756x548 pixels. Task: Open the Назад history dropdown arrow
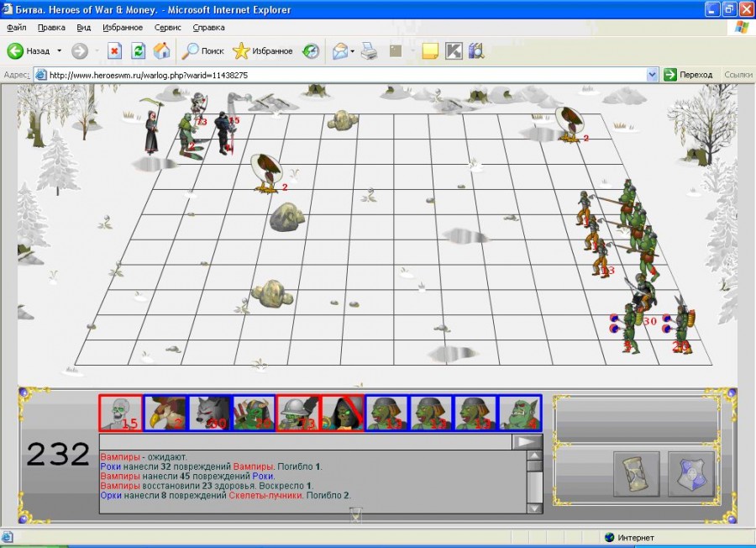[x=60, y=50]
